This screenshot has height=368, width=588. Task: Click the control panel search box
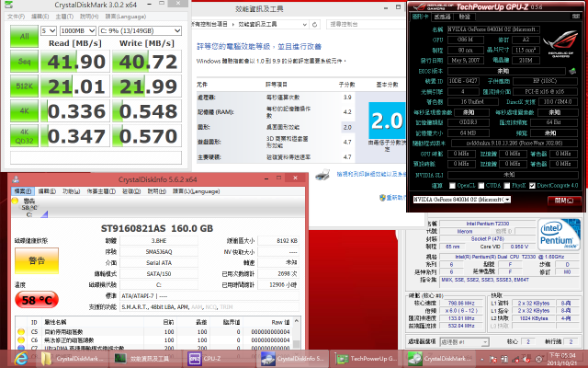[x=366, y=24]
